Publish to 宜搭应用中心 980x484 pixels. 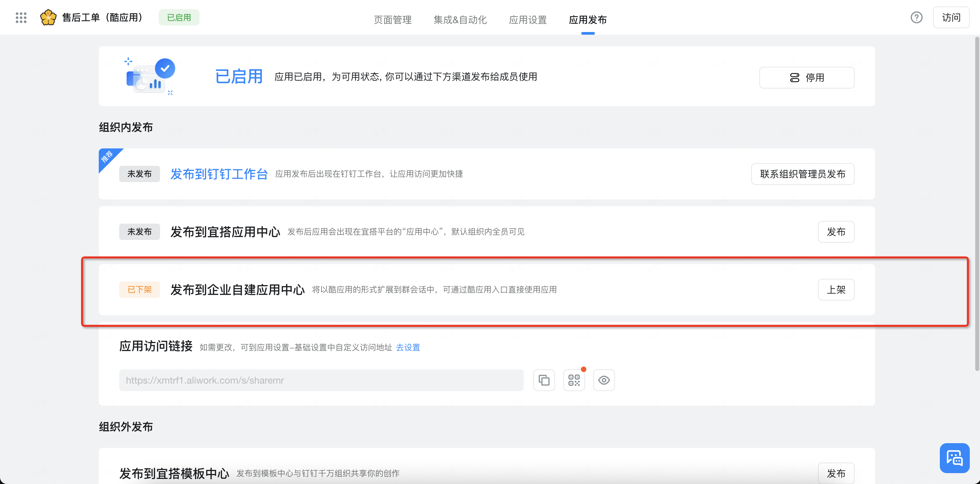tap(836, 231)
